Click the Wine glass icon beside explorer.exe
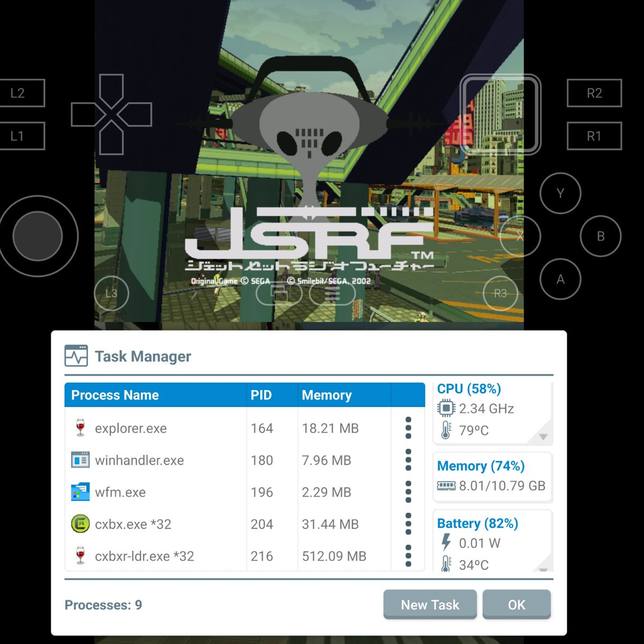Screen dimensions: 644x644 pos(80,428)
